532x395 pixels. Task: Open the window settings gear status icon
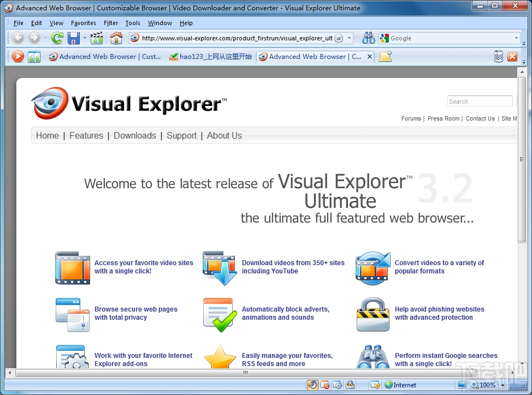[338, 385]
